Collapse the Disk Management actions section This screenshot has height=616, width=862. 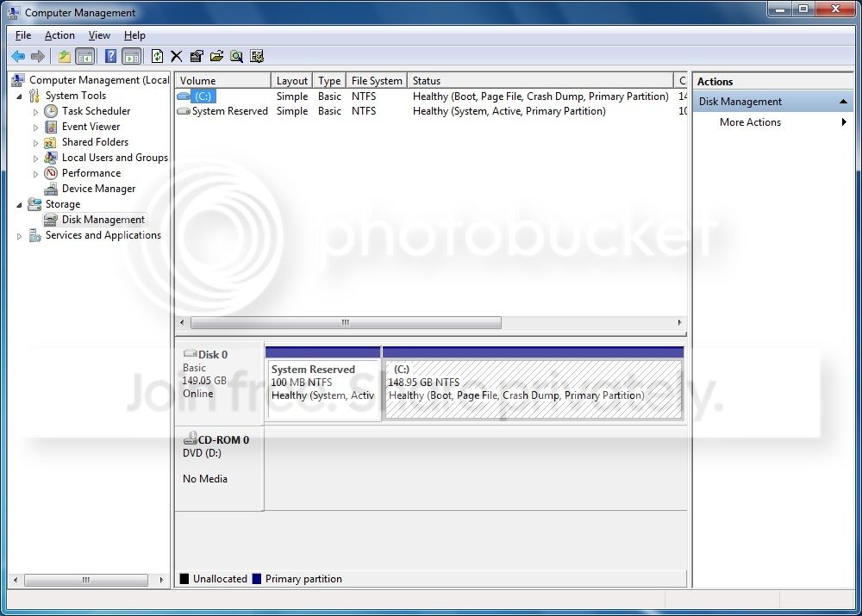(x=843, y=102)
